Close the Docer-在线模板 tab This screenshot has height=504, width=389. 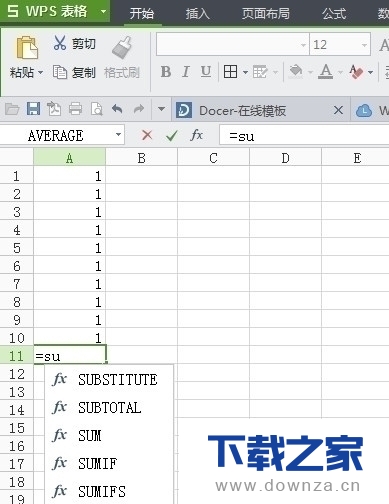click(x=338, y=110)
